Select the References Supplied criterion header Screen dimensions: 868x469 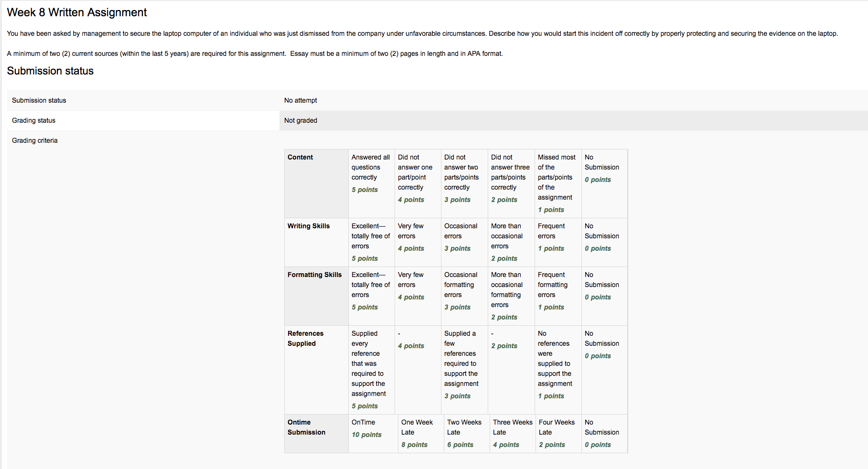coord(316,370)
